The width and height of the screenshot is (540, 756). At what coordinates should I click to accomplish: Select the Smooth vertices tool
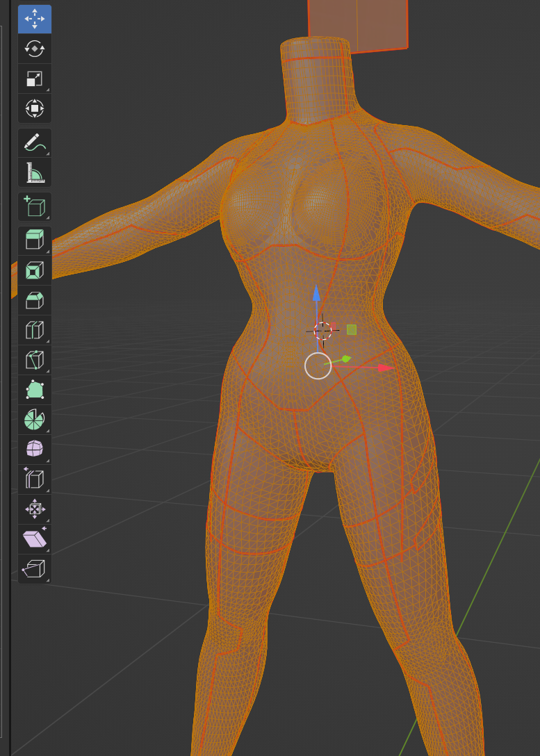tap(35, 450)
